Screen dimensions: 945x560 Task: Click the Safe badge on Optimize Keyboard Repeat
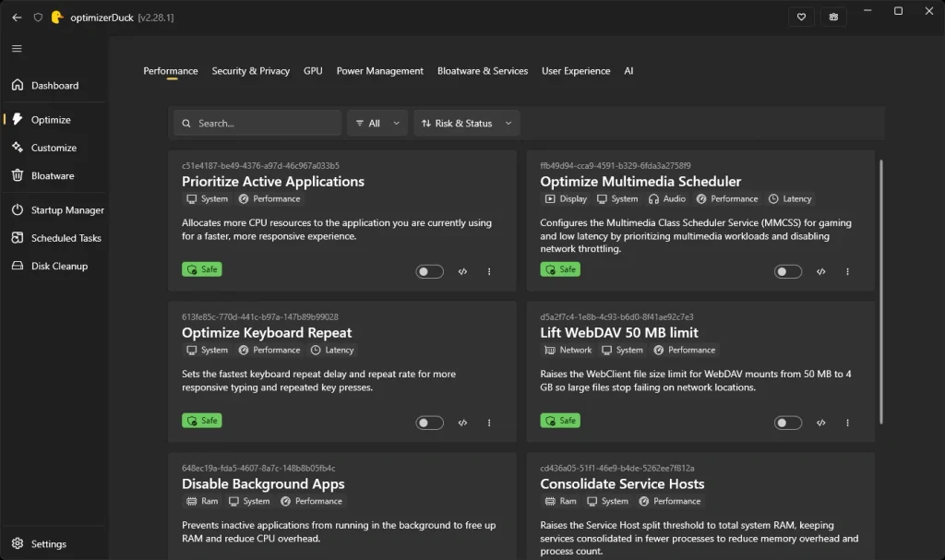(x=202, y=420)
